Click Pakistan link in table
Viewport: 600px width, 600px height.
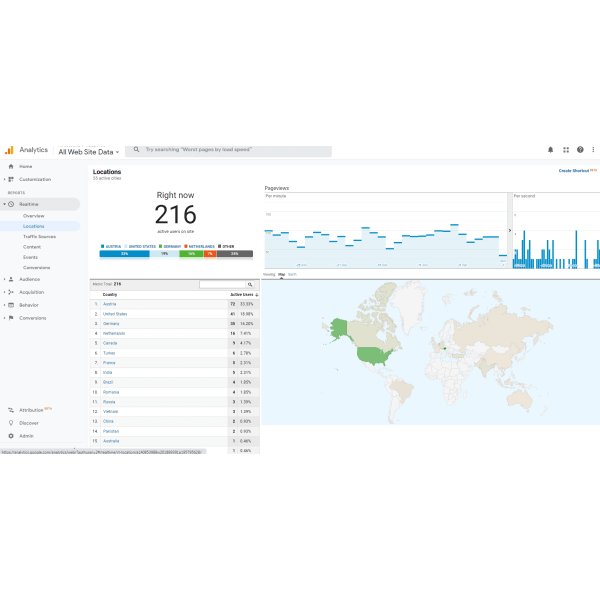[111, 431]
